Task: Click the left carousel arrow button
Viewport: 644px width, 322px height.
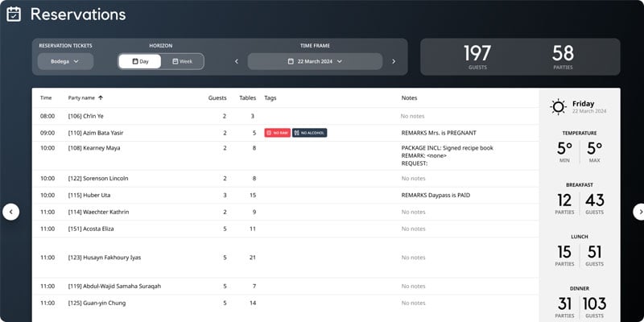Action: tap(11, 212)
